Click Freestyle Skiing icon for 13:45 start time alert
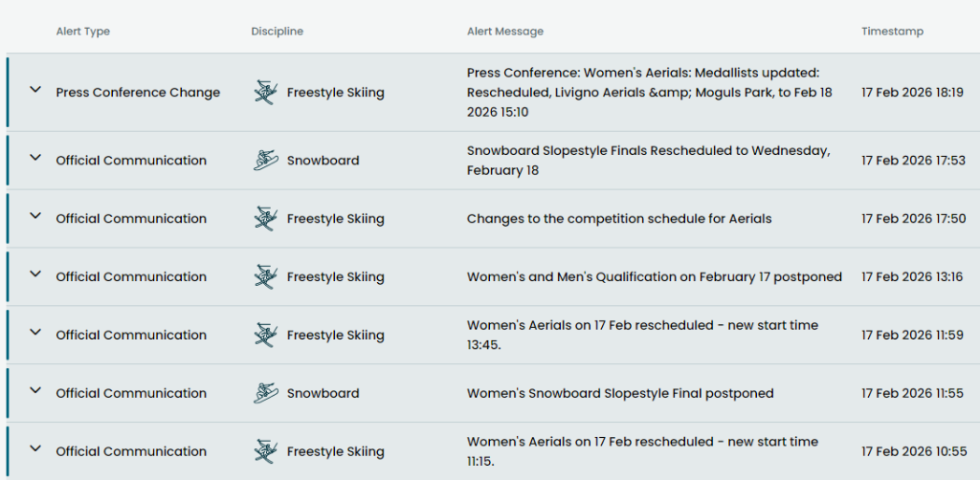The image size is (980, 480). click(265, 335)
